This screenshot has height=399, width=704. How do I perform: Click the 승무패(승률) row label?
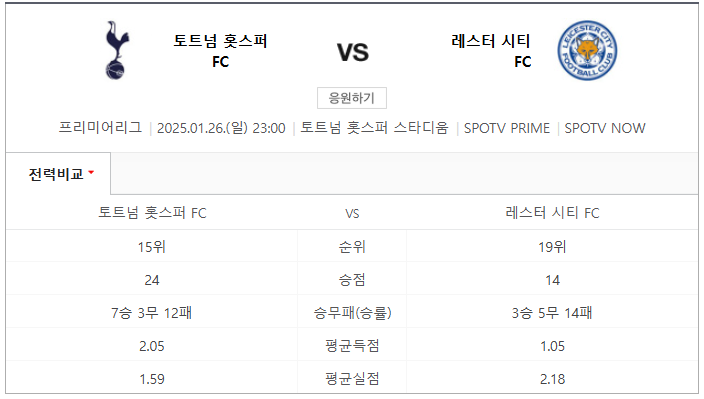352,313
